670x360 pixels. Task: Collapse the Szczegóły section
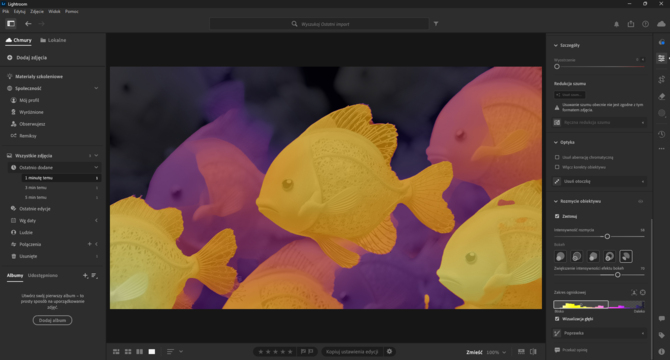point(555,45)
